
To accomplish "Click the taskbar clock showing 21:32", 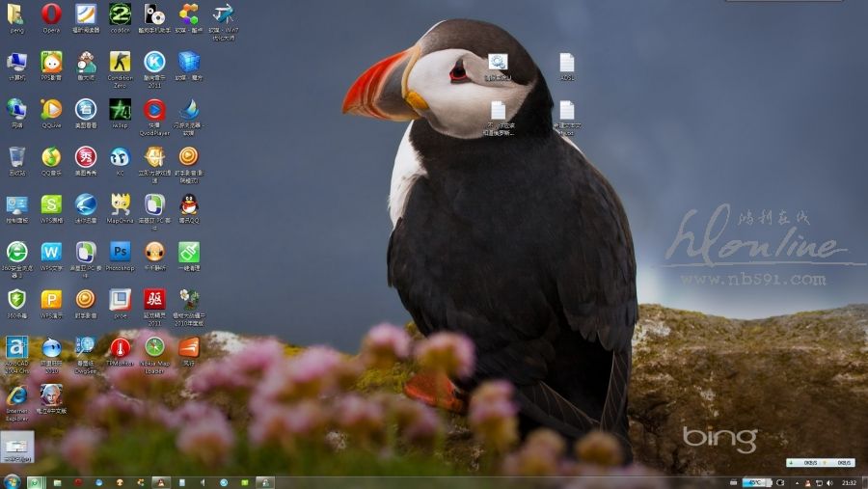I will coord(849,481).
